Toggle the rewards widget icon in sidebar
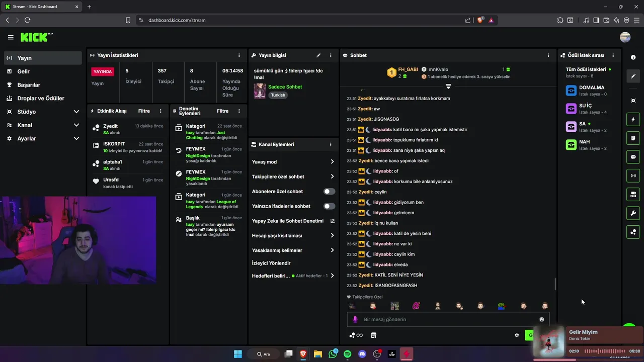The image size is (644, 362). point(633,232)
